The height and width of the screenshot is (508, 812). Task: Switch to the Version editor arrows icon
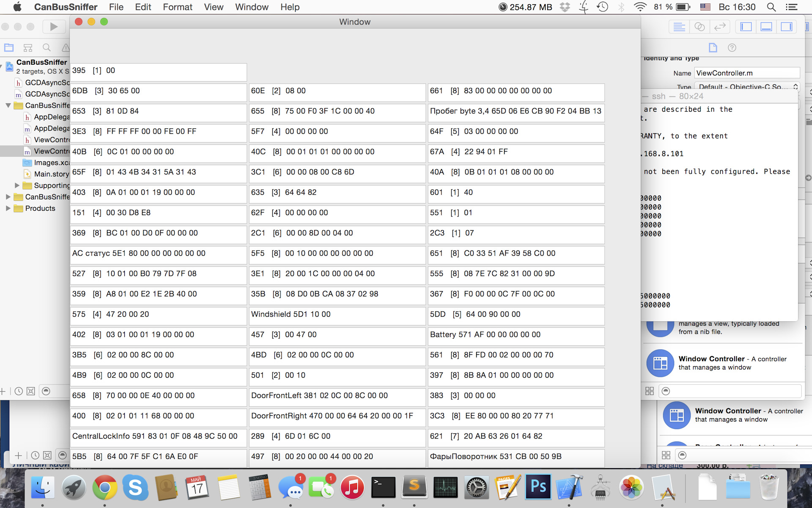pyautogui.click(x=720, y=27)
